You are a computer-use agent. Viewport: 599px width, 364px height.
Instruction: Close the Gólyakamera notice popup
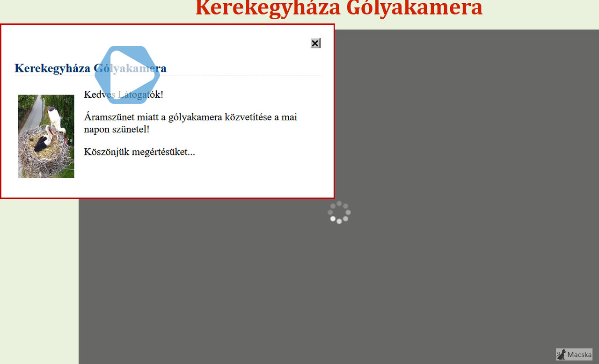(x=315, y=43)
